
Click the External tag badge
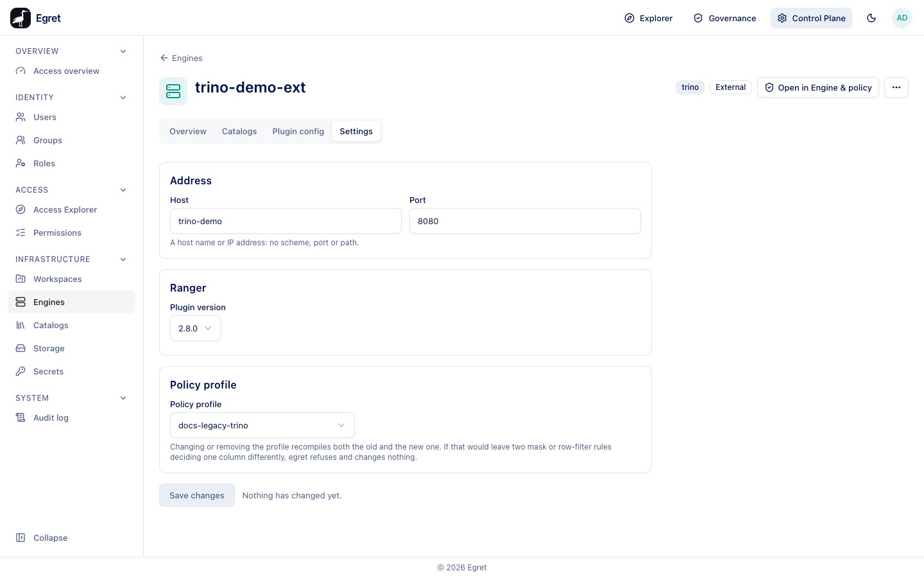pyautogui.click(x=731, y=87)
